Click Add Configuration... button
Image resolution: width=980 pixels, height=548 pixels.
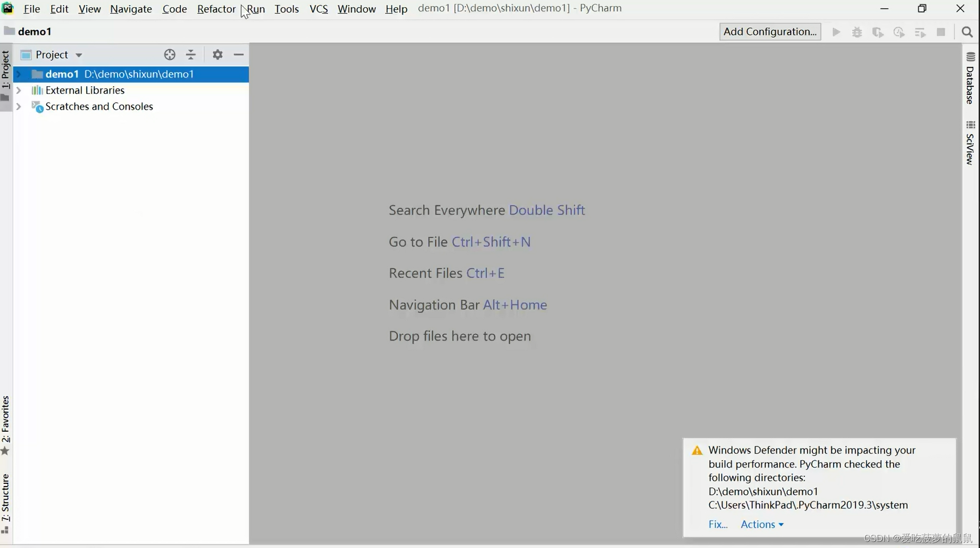tap(770, 31)
